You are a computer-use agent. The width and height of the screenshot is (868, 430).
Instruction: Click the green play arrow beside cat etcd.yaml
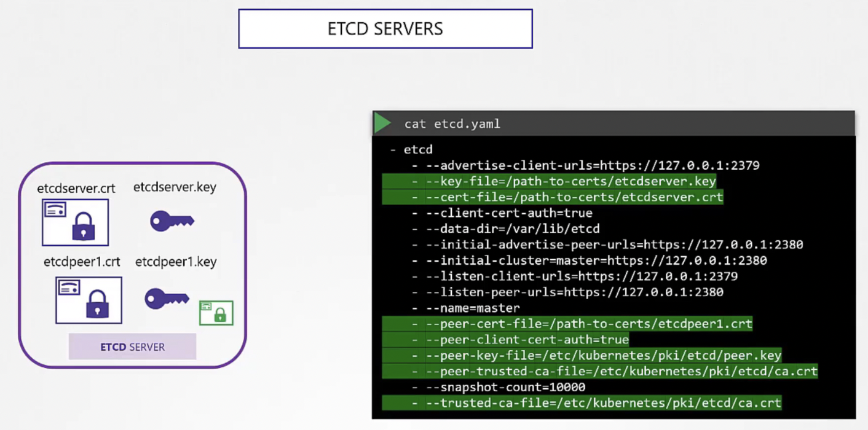[383, 123]
